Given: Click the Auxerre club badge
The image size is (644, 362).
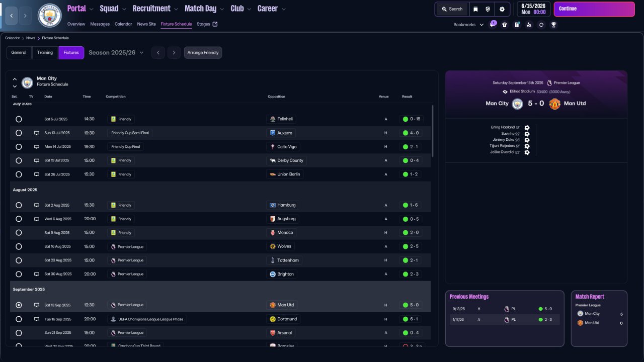Looking at the screenshot, I should tap(273, 133).
